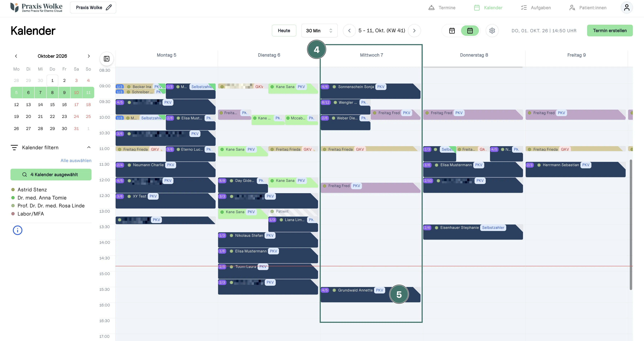Open the Sonnenschein Sonja appointment on Wednesday
Viewport: 644px width, 341px height.
coord(370,91)
